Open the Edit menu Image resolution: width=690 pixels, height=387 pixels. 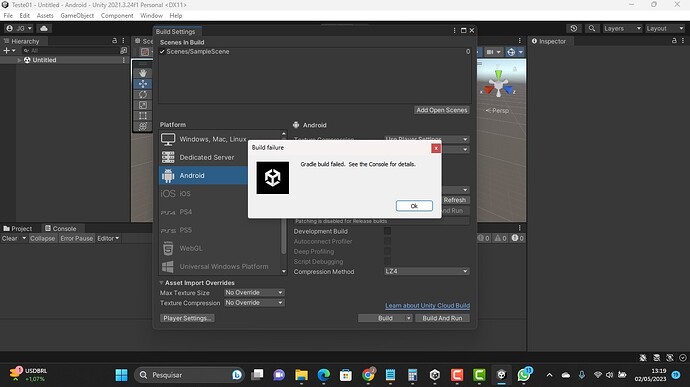(25, 15)
